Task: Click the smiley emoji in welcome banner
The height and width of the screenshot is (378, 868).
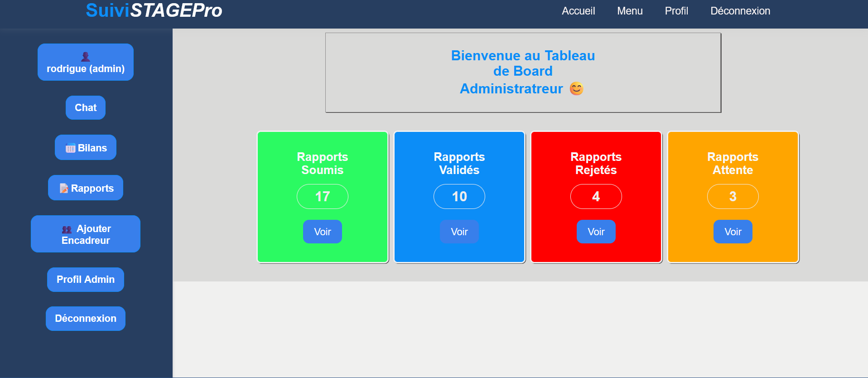Action: [x=576, y=88]
